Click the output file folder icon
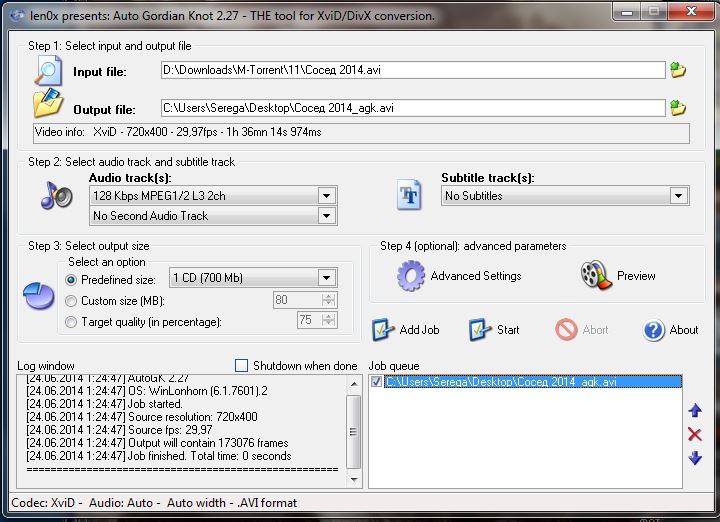The image size is (720, 522). (48, 103)
